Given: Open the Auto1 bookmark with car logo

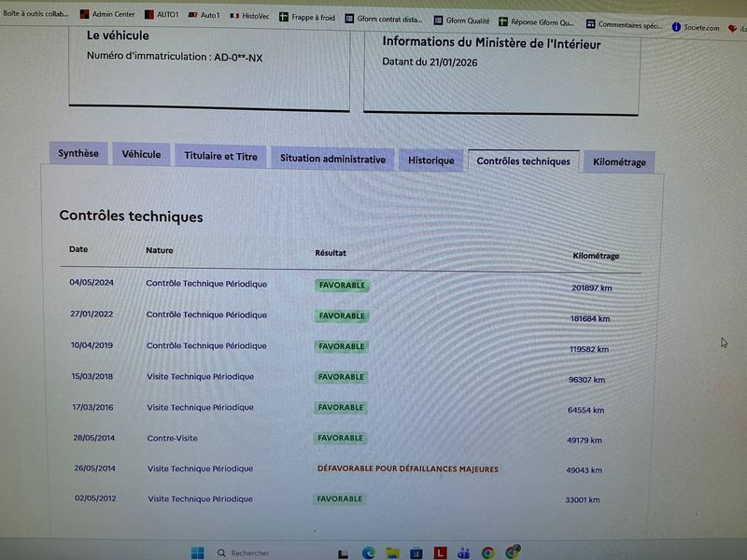Looking at the screenshot, I should (x=204, y=15).
